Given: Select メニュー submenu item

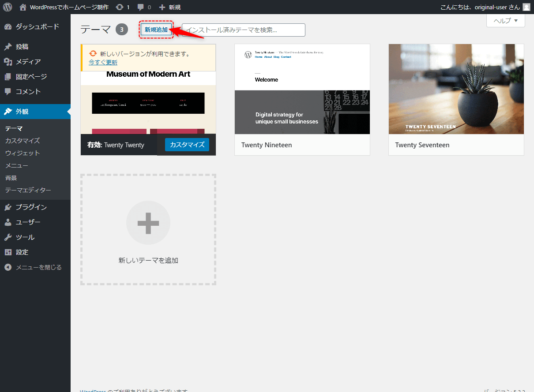Looking at the screenshot, I should 17,165.
